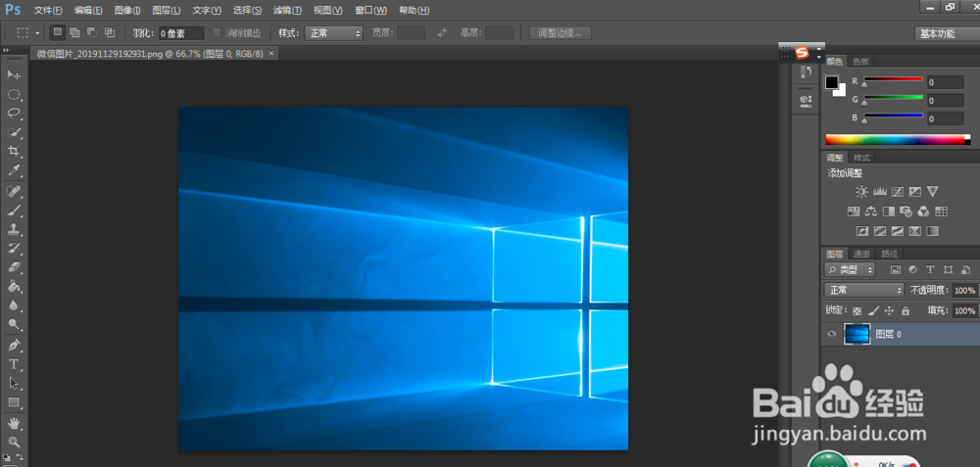Choose Add to Selection mode

click(x=75, y=32)
